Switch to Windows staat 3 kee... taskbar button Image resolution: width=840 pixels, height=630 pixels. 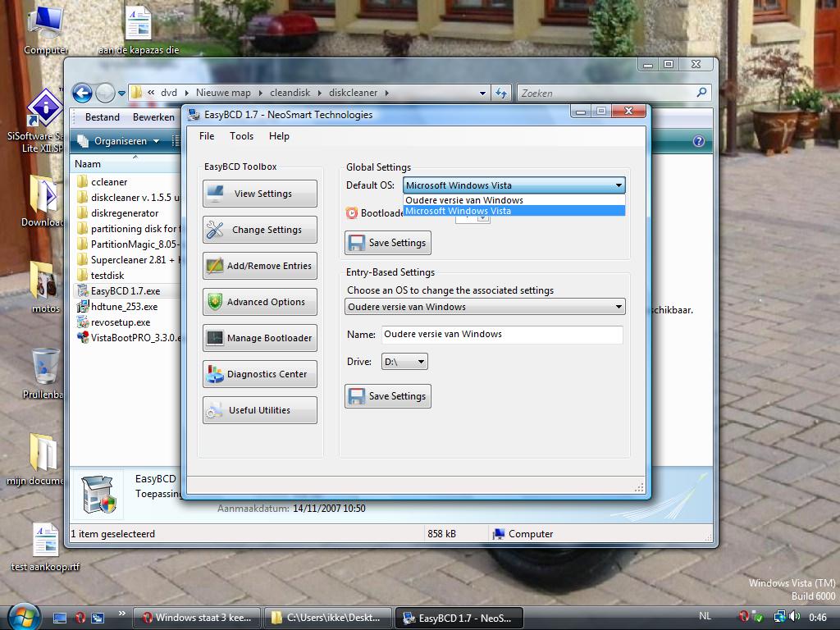(197, 618)
